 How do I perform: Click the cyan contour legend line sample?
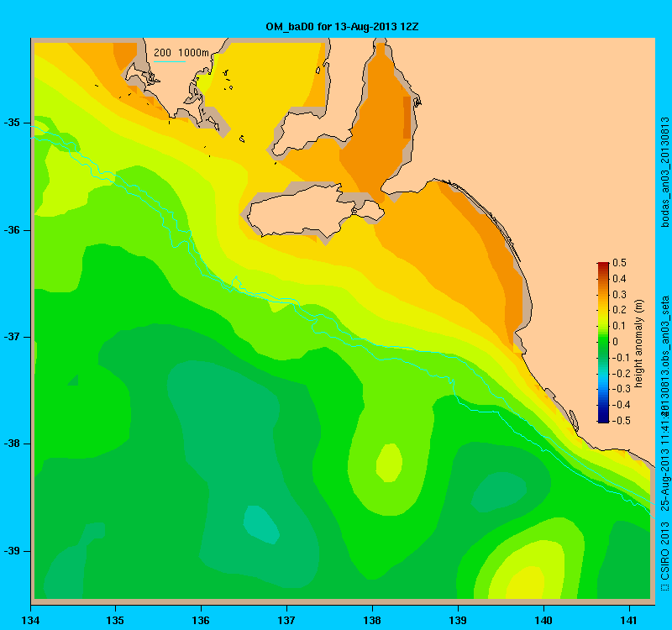170,61
